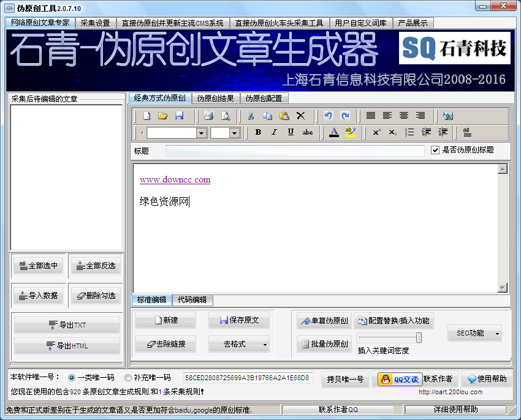Viewport: 521px width, 420px height.
Task: Insert image using the picture icon
Action: coord(448,116)
